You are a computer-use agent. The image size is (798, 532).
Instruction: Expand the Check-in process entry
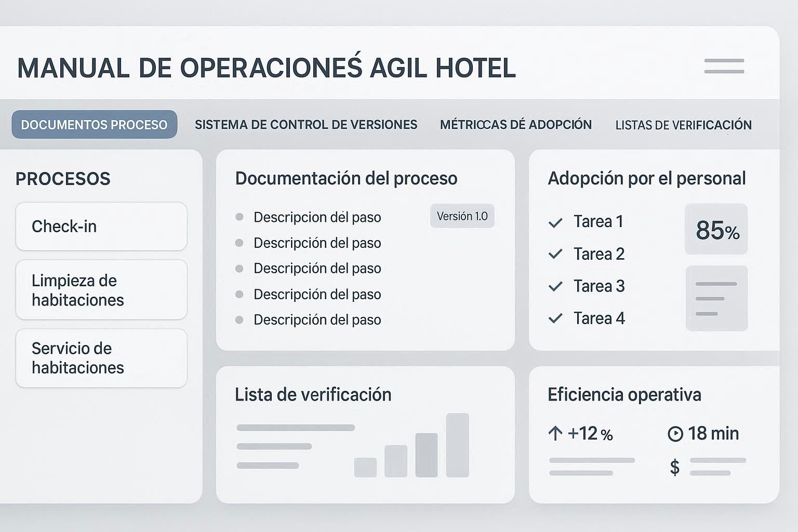[x=101, y=227]
